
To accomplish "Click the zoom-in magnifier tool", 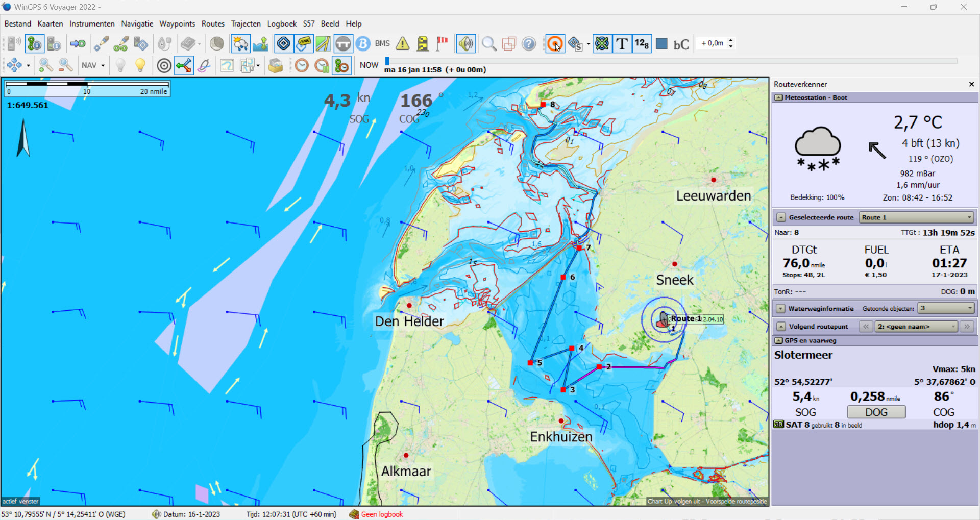I will [x=45, y=66].
